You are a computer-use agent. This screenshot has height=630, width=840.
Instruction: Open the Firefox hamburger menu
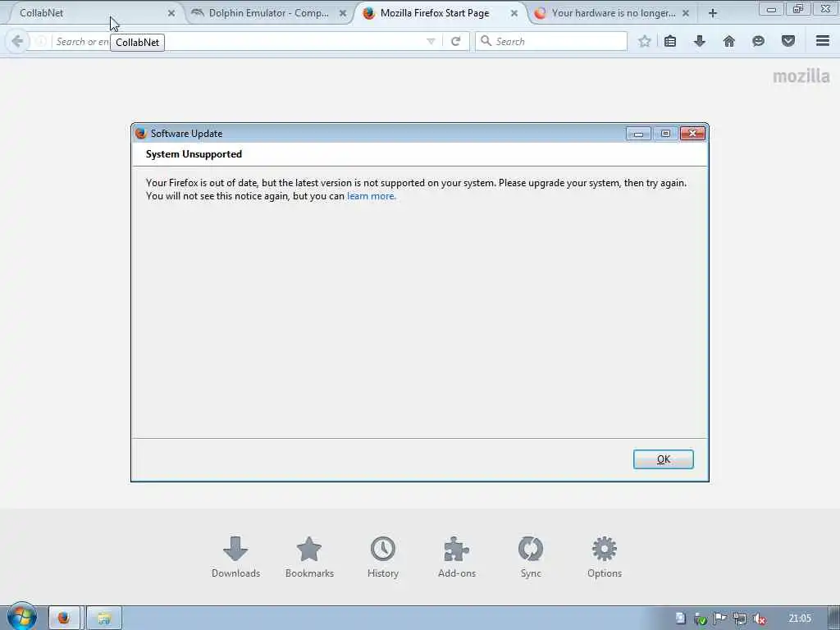pos(823,41)
